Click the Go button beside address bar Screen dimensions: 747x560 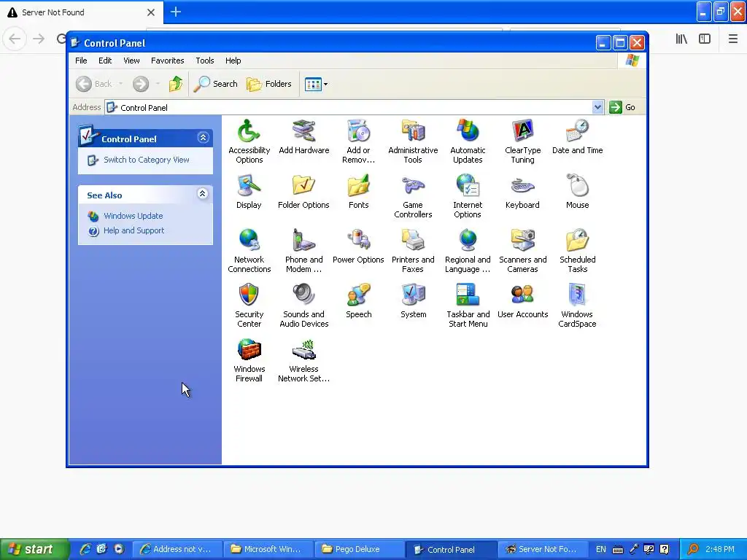(x=623, y=107)
